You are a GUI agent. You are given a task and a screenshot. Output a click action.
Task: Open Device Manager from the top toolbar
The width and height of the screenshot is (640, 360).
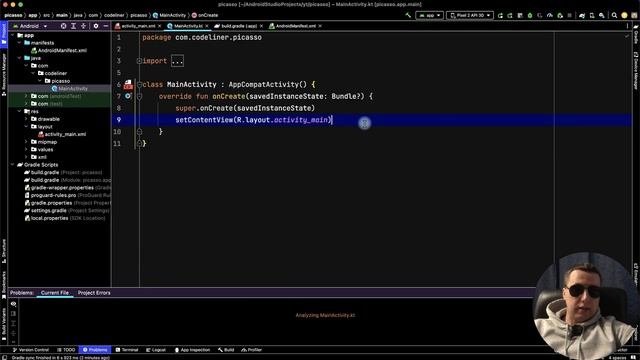592,16
